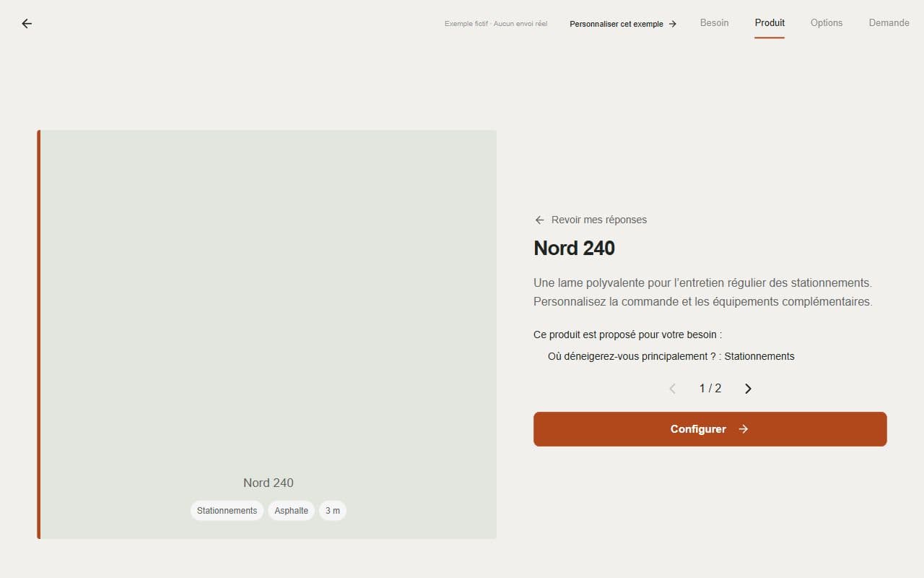Click the Nord 240 heading
The width and height of the screenshot is (924, 578).
click(575, 249)
